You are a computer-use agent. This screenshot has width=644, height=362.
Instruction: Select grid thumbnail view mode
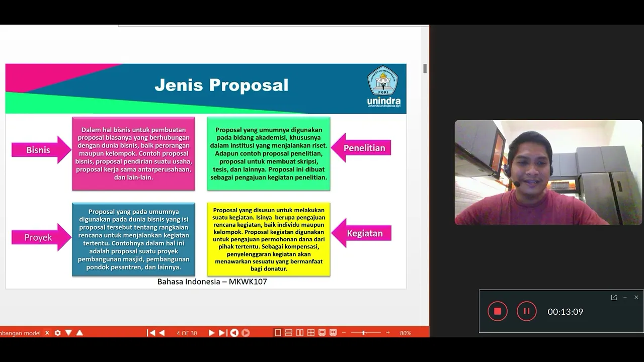tap(311, 333)
